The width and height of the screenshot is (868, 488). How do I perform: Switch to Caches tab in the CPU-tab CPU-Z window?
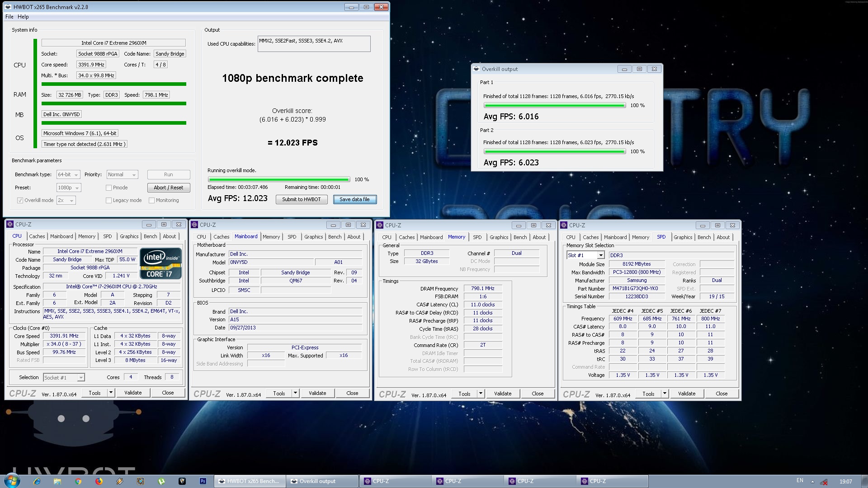37,236
